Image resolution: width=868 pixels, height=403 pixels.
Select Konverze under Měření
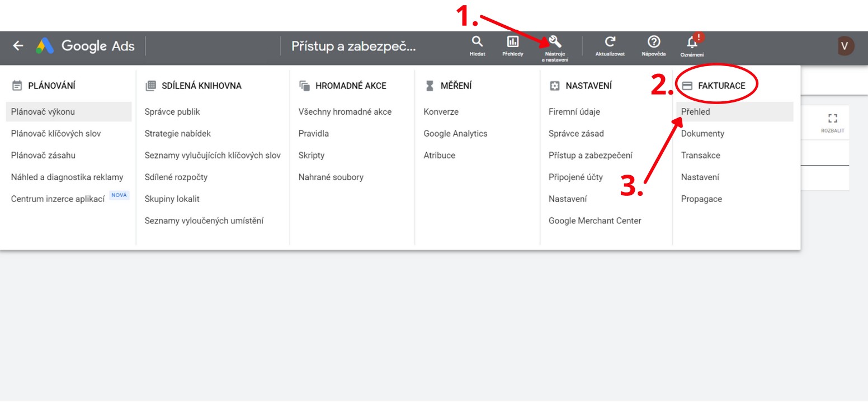441,111
